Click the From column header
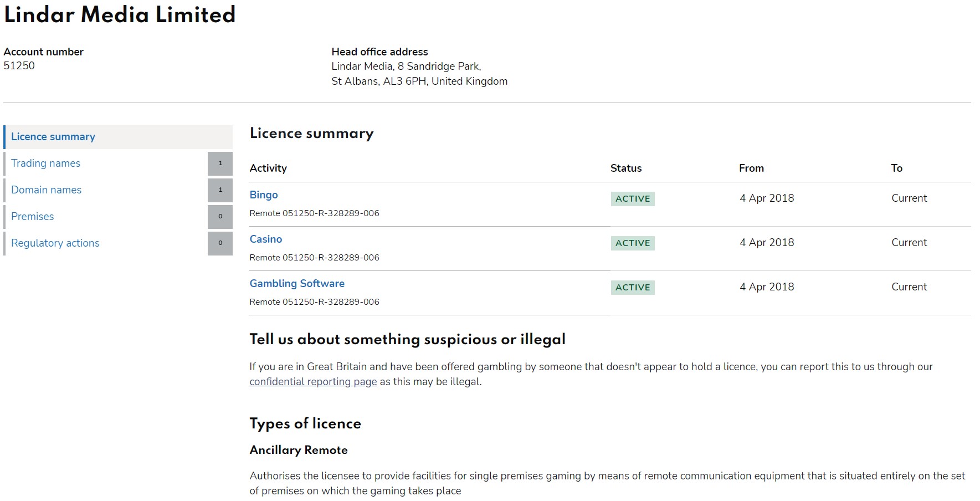 coord(751,168)
